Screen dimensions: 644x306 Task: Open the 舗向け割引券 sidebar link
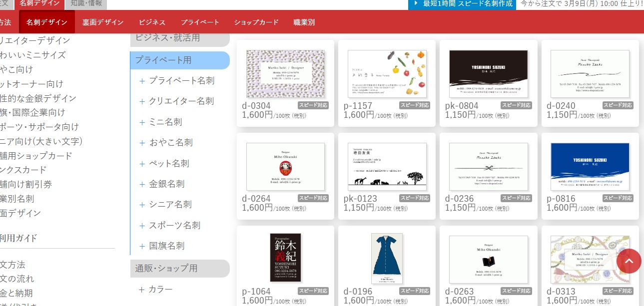[x=26, y=184]
